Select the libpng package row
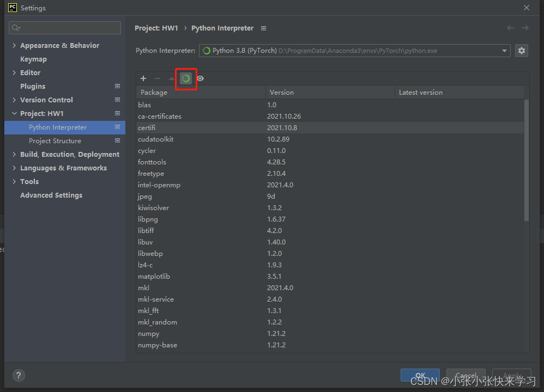Viewport: 544px width, 392px height. (330, 219)
